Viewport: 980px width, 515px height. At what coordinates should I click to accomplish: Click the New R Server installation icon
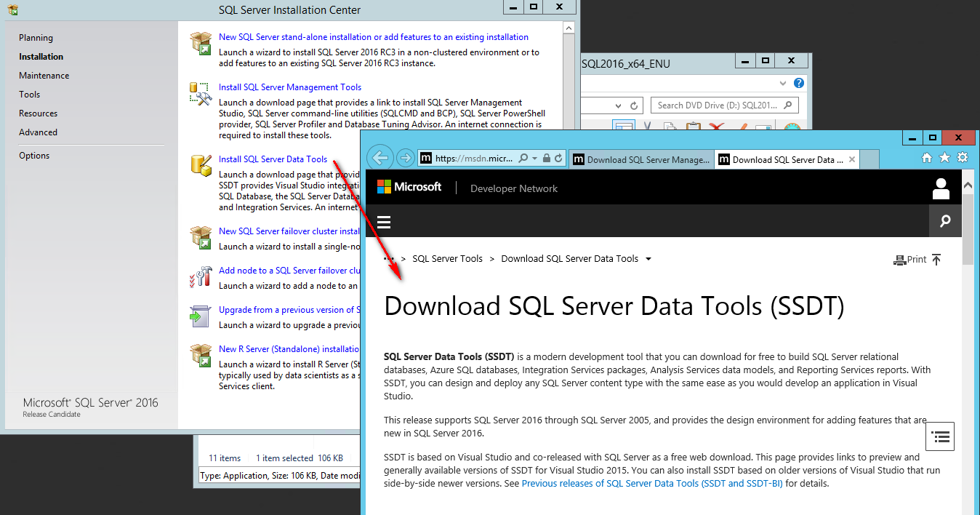201,355
